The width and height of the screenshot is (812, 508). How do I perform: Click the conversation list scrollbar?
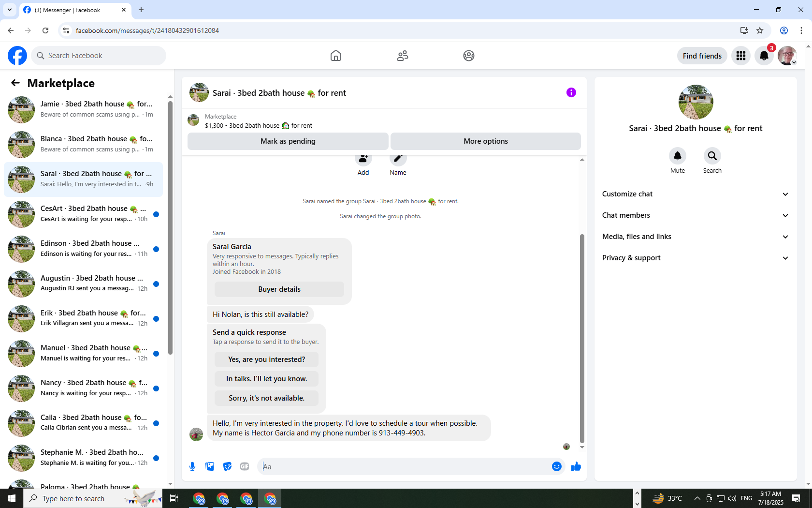pyautogui.click(x=170, y=227)
